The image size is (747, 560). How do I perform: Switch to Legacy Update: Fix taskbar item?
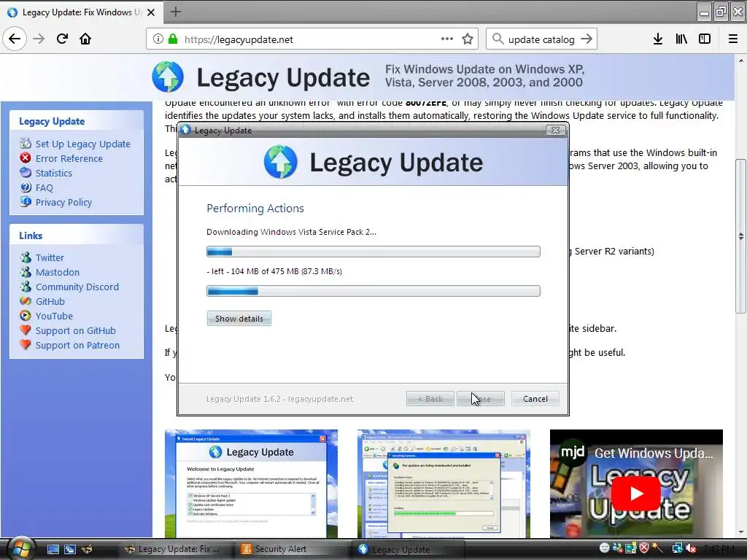click(x=177, y=549)
